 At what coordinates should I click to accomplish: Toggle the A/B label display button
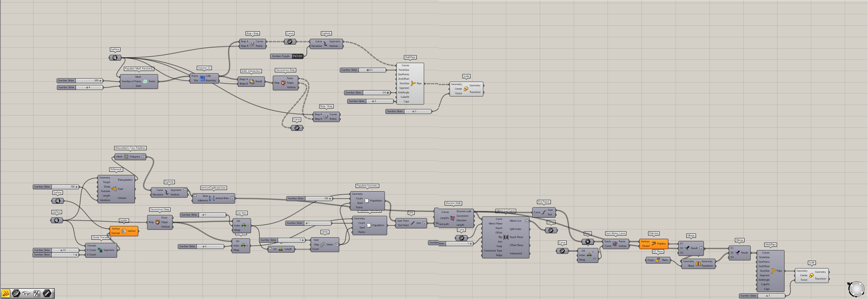(37, 293)
